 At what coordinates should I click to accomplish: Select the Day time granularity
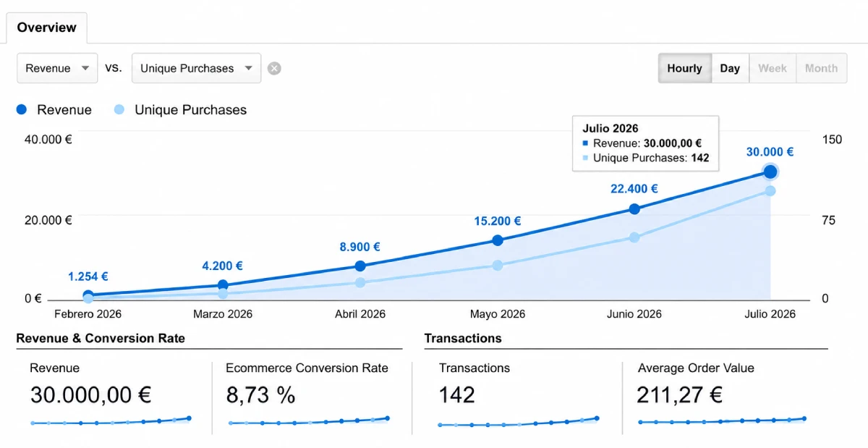coord(730,68)
